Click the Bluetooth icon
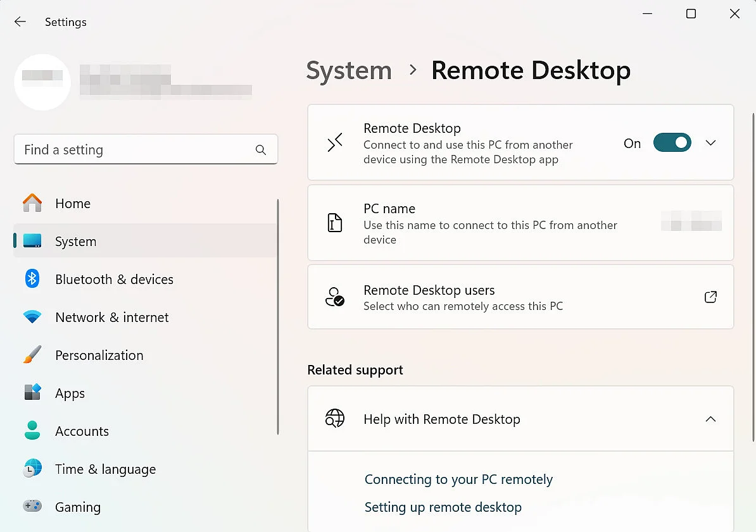This screenshot has width=756, height=532. coord(32,278)
